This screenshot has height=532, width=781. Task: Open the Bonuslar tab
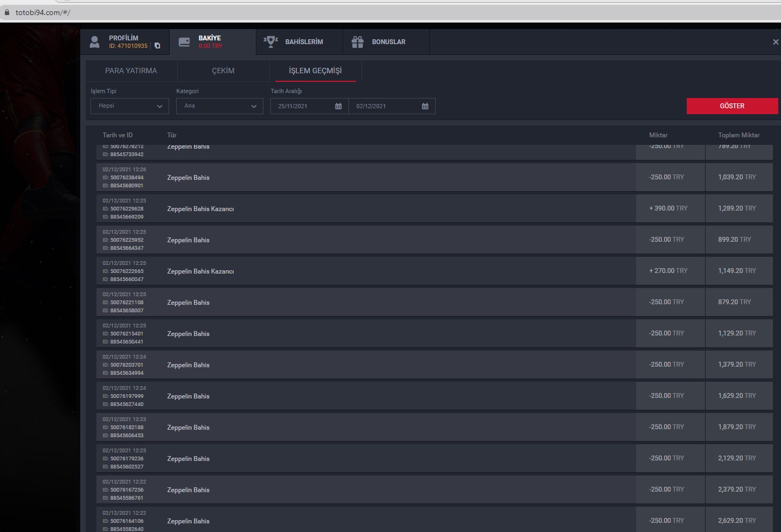pos(386,42)
